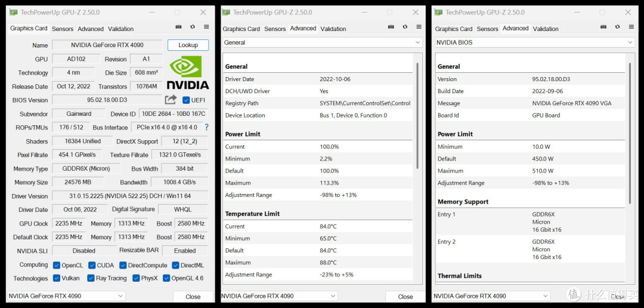Open Sensors tab in right window
This screenshot has height=308, width=644.
pyautogui.click(x=488, y=29)
